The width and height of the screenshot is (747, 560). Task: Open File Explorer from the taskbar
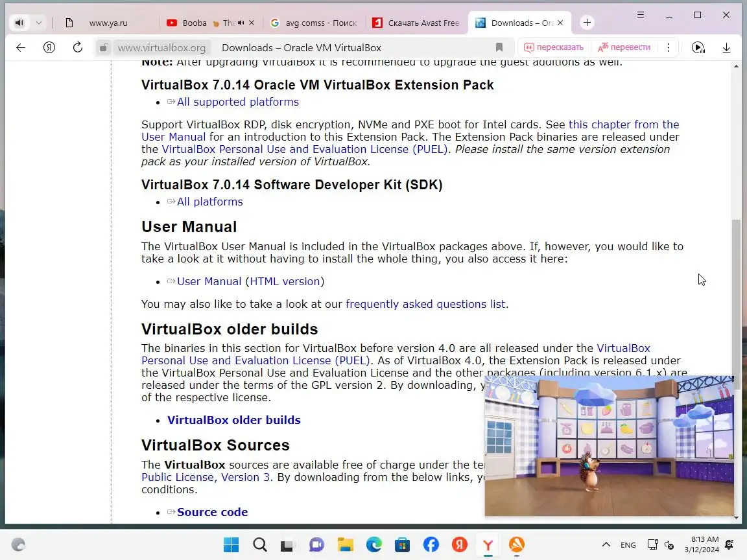point(346,544)
